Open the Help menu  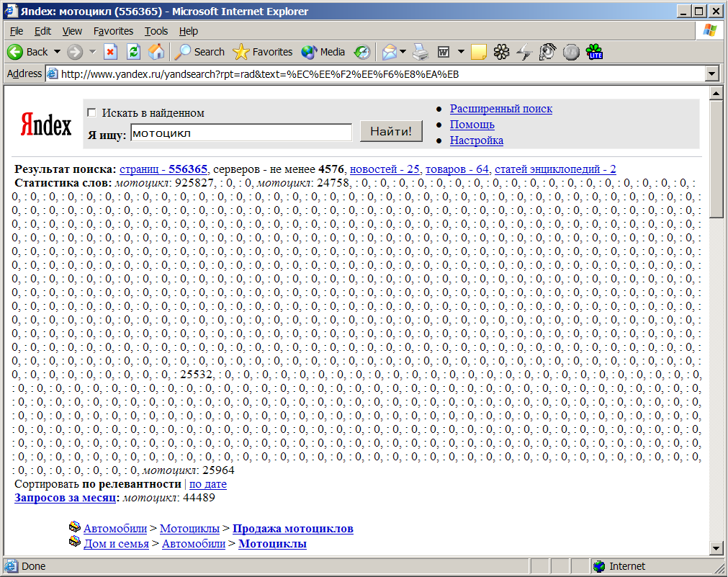189,31
